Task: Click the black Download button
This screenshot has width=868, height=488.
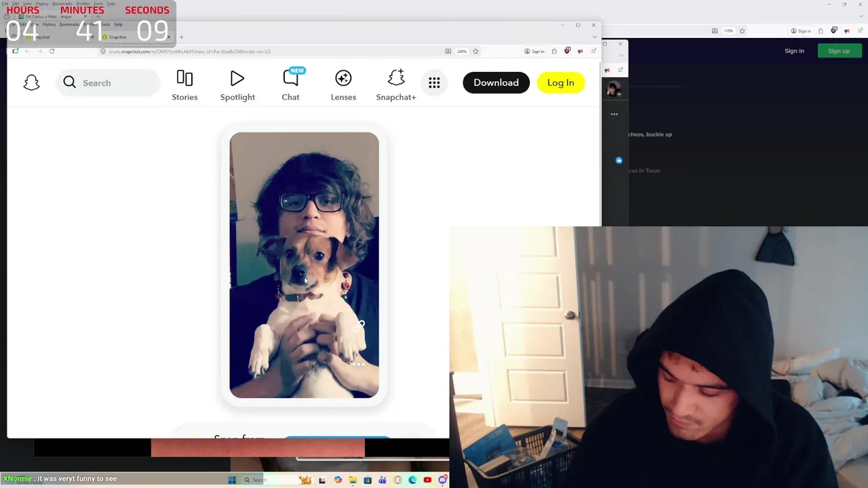Action: [x=496, y=83]
